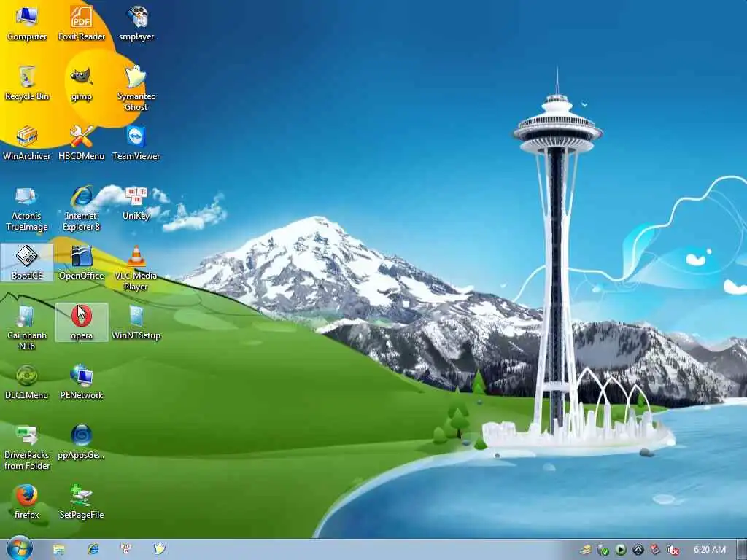Click the HBCDMenu shortcut
747x560 pixels.
82,144
